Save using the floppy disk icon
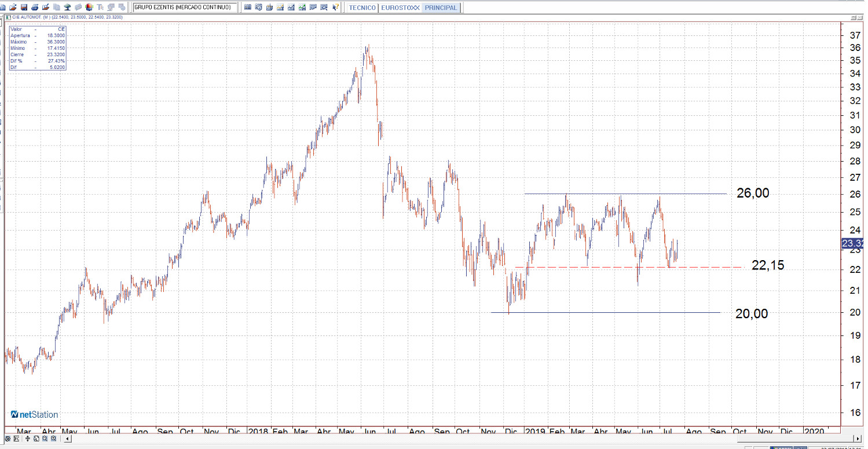 [24, 8]
